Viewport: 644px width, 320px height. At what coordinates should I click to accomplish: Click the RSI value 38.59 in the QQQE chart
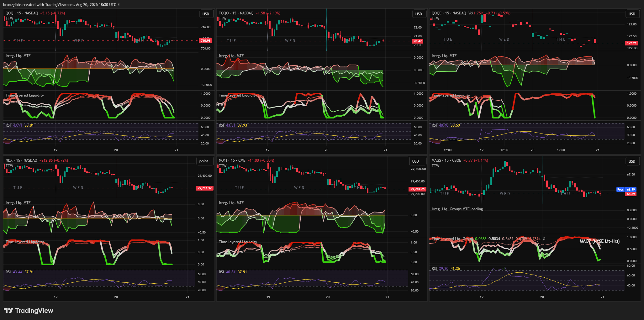point(455,125)
